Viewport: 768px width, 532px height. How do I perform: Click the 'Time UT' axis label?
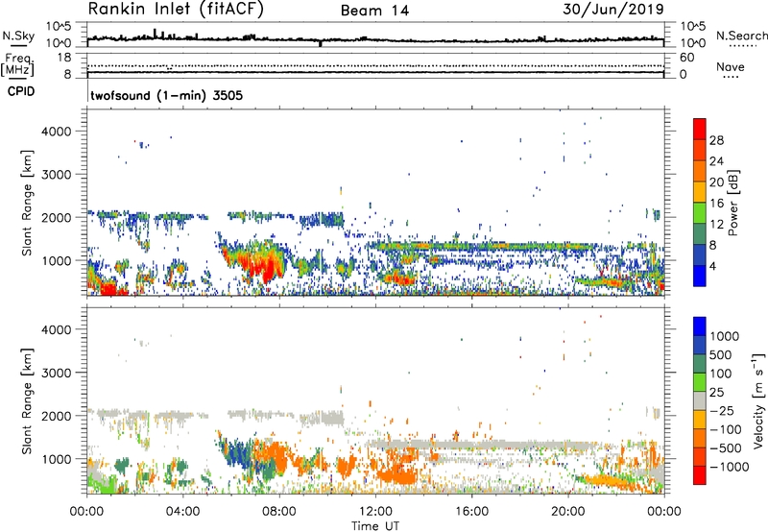coord(375,526)
